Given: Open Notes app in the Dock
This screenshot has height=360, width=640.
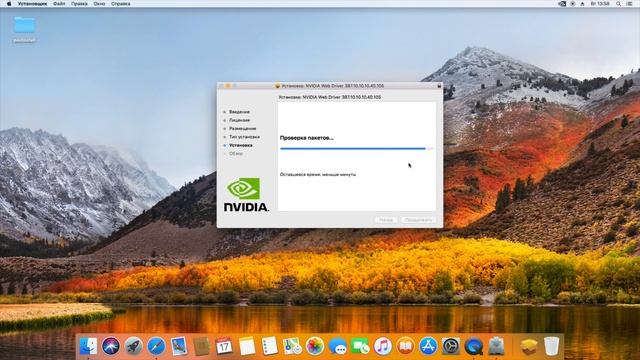Looking at the screenshot, I should (247, 346).
